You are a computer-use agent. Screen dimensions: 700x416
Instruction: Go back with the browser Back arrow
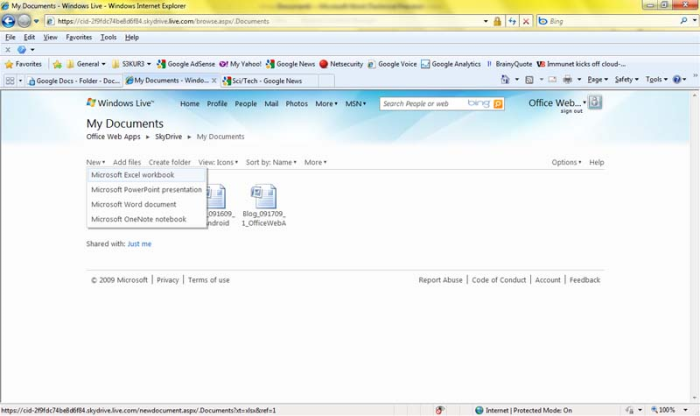(8, 21)
